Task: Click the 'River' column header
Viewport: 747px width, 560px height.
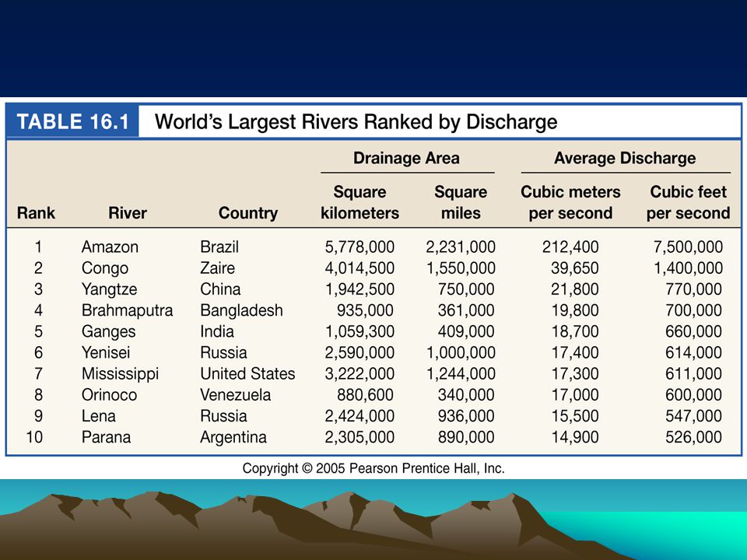Action: click(x=128, y=213)
